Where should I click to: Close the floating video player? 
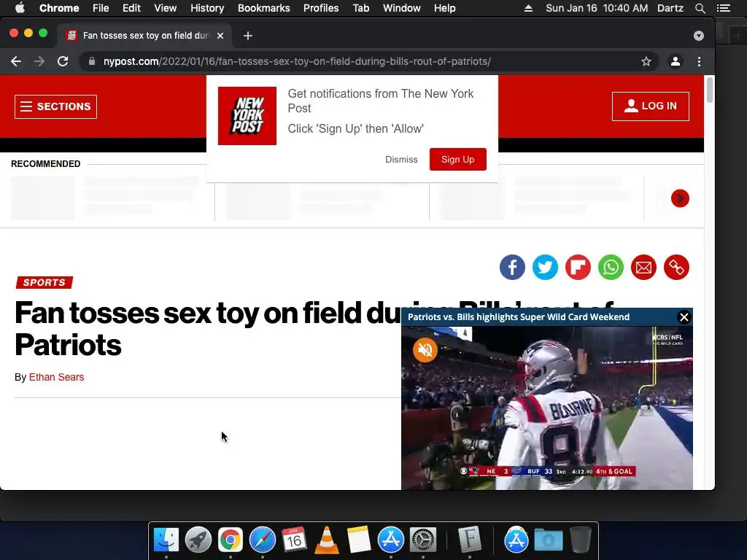tap(684, 317)
